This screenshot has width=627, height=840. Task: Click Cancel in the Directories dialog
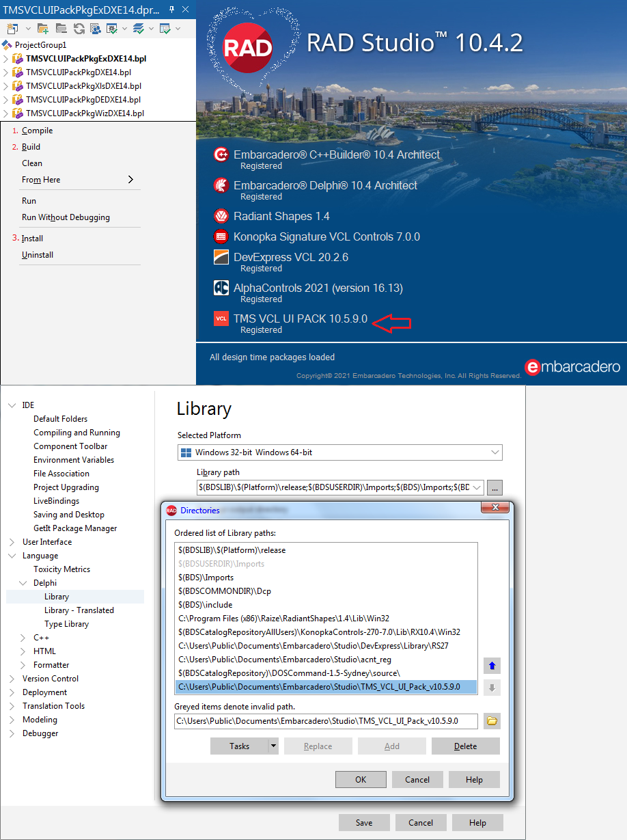pos(417,779)
